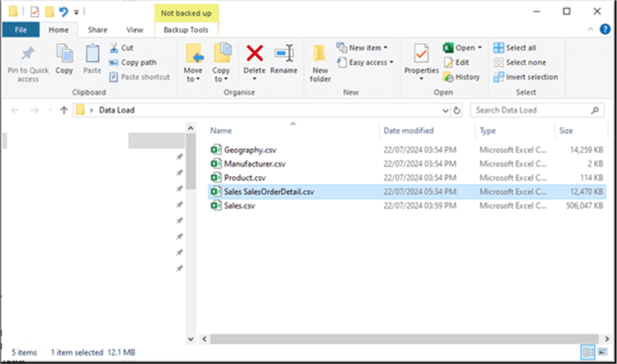Open the Move to menu
Viewport: 617px width, 364px height.
[193, 63]
